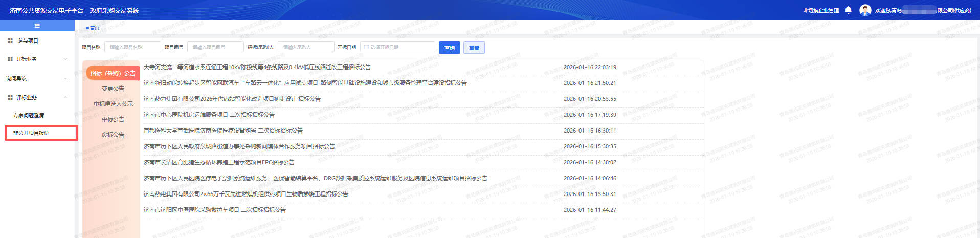Click calendar icon in 开标日期 field

coord(366,47)
